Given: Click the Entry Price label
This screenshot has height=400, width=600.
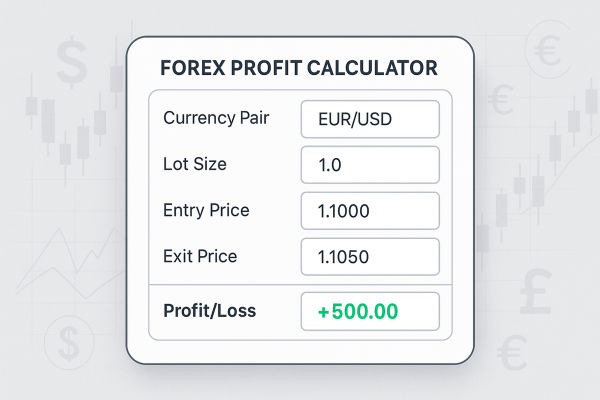Looking at the screenshot, I should pyautogui.click(x=206, y=210).
